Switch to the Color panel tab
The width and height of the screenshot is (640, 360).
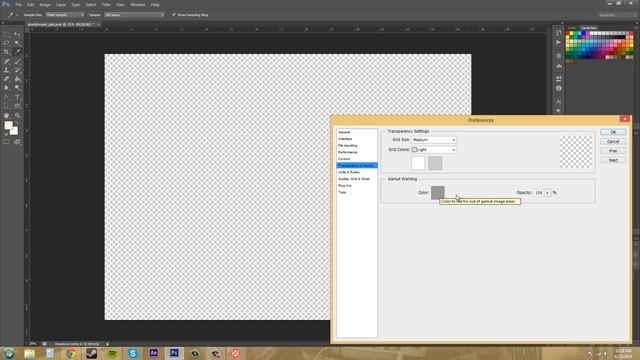click(x=572, y=28)
